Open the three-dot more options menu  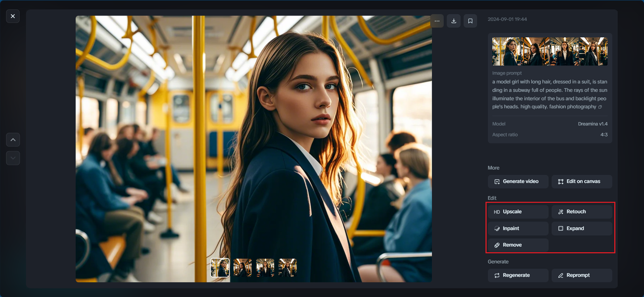tap(437, 21)
